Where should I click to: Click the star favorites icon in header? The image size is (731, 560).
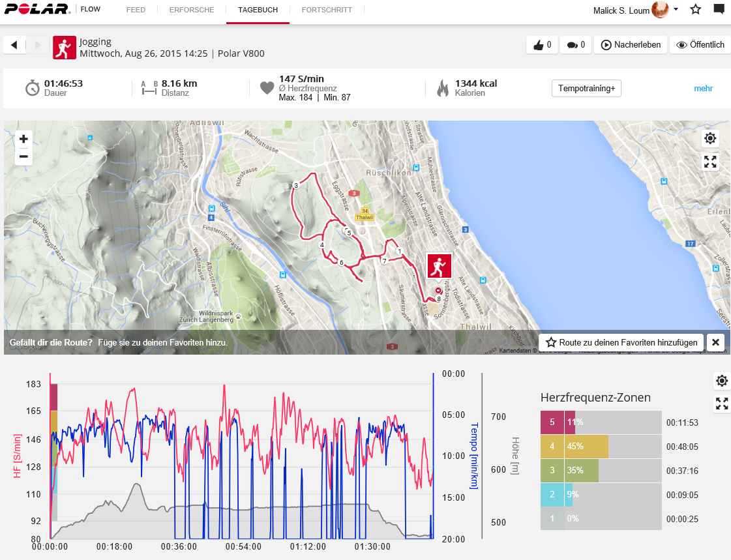coord(695,10)
